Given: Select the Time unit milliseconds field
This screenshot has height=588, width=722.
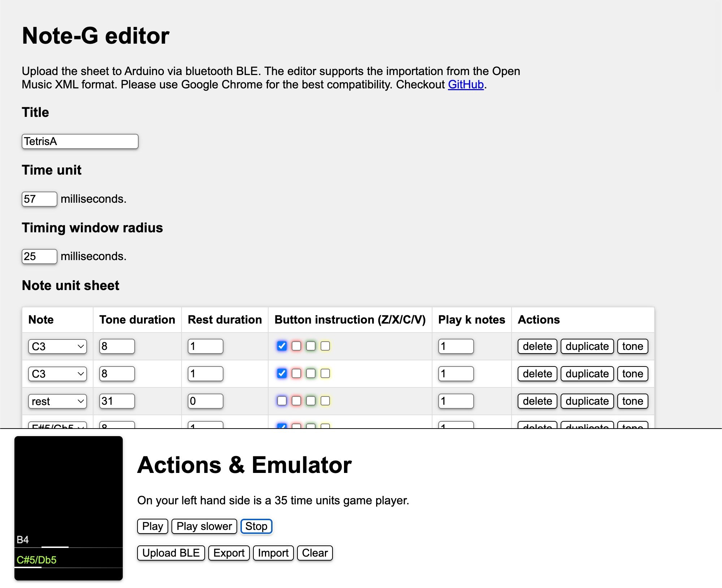Looking at the screenshot, I should pyautogui.click(x=39, y=199).
